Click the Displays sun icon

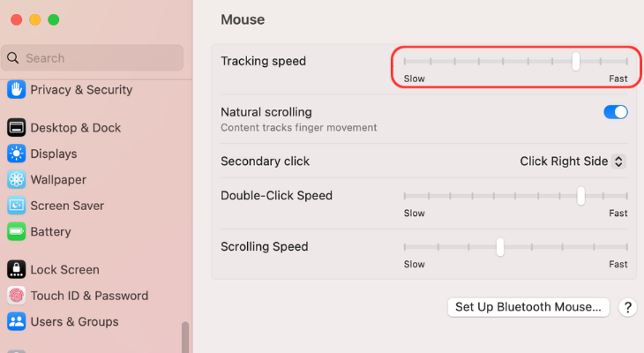coord(17,154)
